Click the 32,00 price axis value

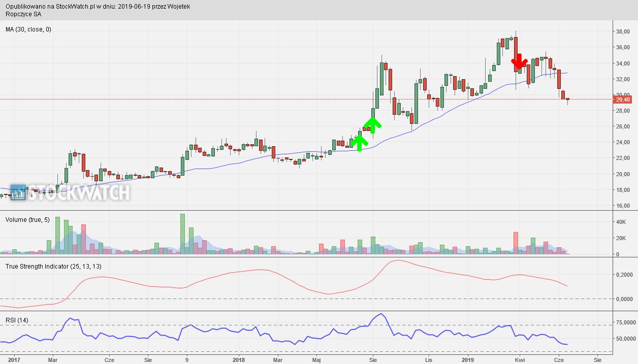[x=623, y=79]
